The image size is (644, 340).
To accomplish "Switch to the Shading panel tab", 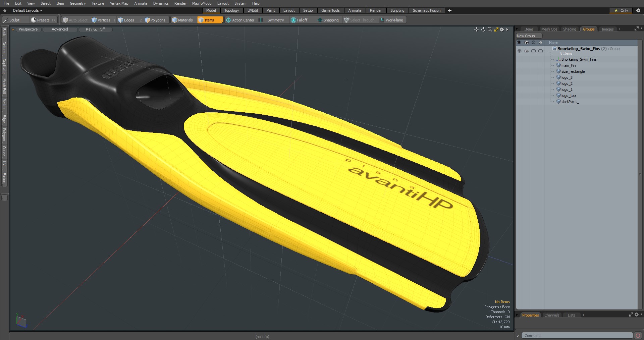I will coord(570,29).
